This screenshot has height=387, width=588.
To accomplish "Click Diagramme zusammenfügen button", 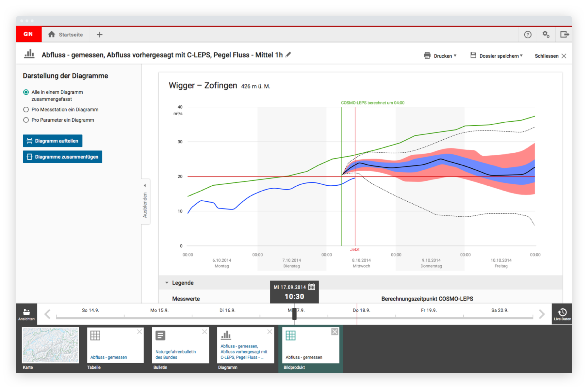I will (x=62, y=157).
